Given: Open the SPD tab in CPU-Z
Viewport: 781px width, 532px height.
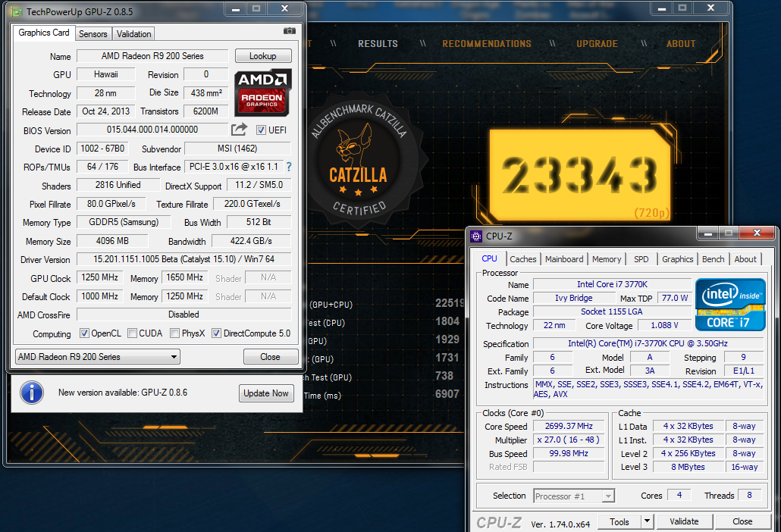Looking at the screenshot, I should pos(641,259).
